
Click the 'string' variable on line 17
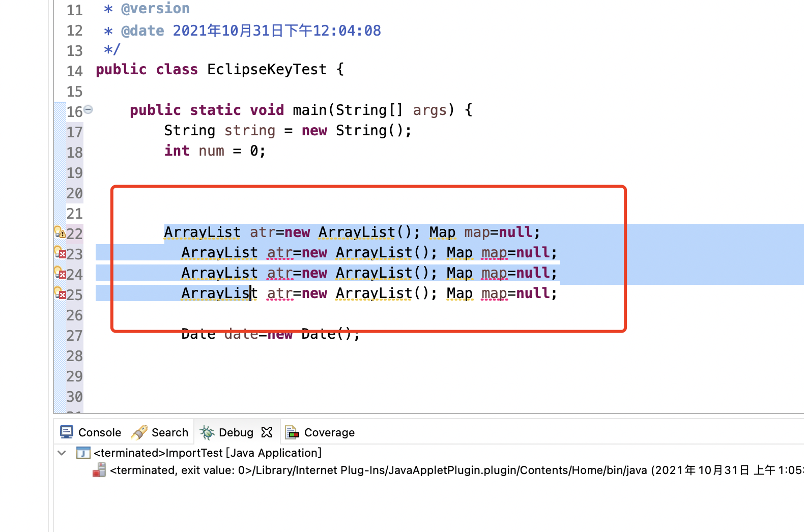[x=250, y=131]
